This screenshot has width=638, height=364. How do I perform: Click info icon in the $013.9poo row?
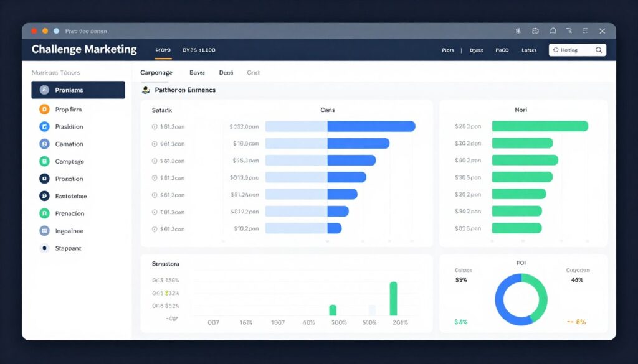pos(155,178)
